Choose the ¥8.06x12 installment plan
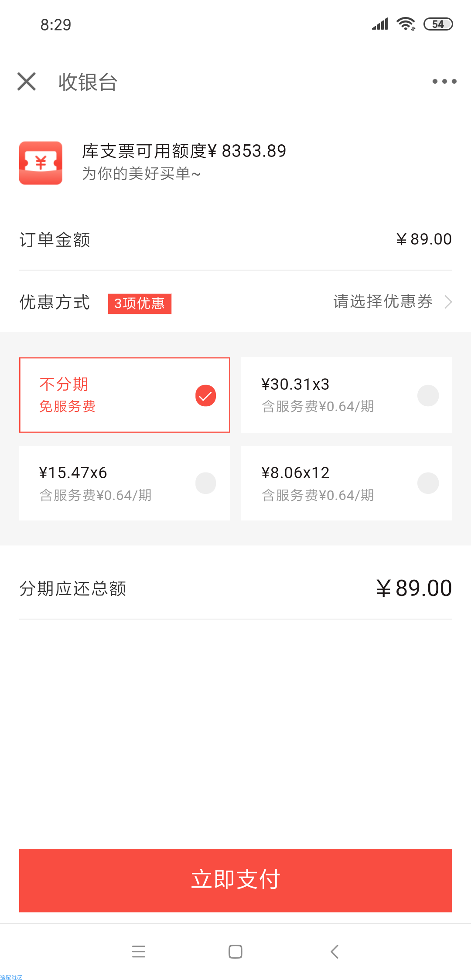471x980 pixels. point(346,483)
